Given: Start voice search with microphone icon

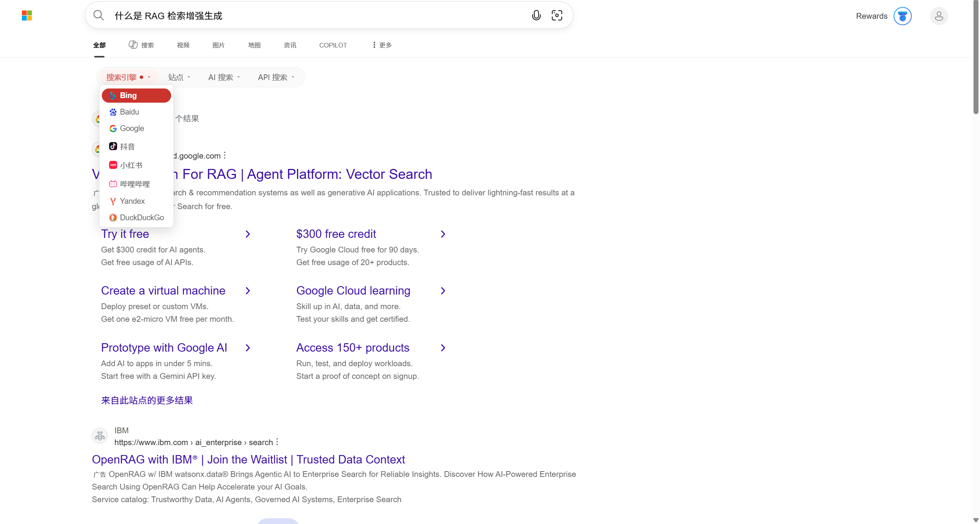Looking at the screenshot, I should [536, 15].
